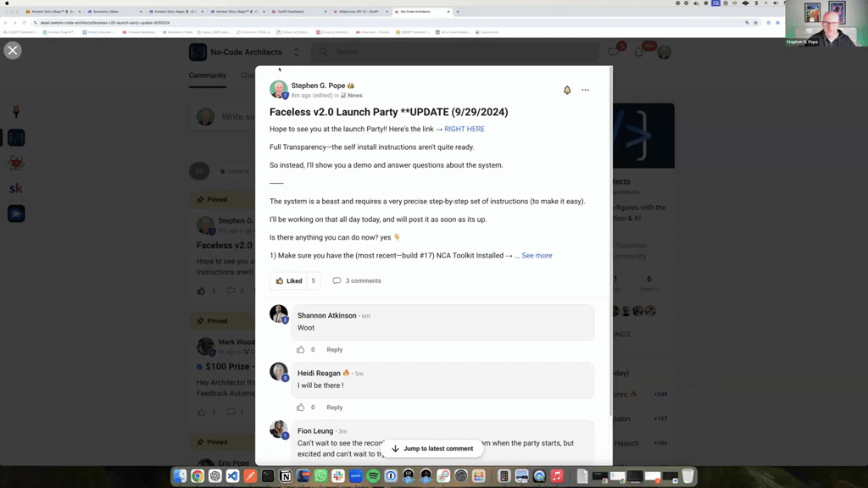
Task: Click Heidi Reagan's avatar
Action: pyautogui.click(x=278, y=371)
